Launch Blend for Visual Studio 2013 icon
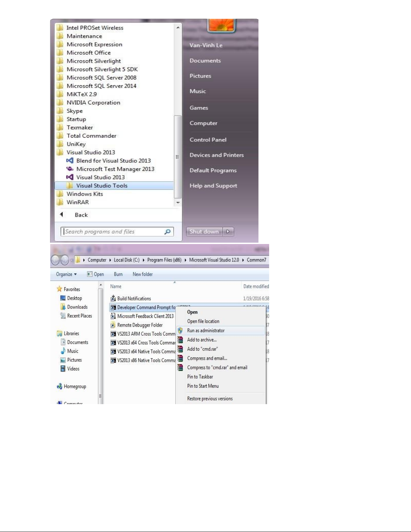Image resolution: width=411 pixels, height=532 pixels. click(70, 160)
